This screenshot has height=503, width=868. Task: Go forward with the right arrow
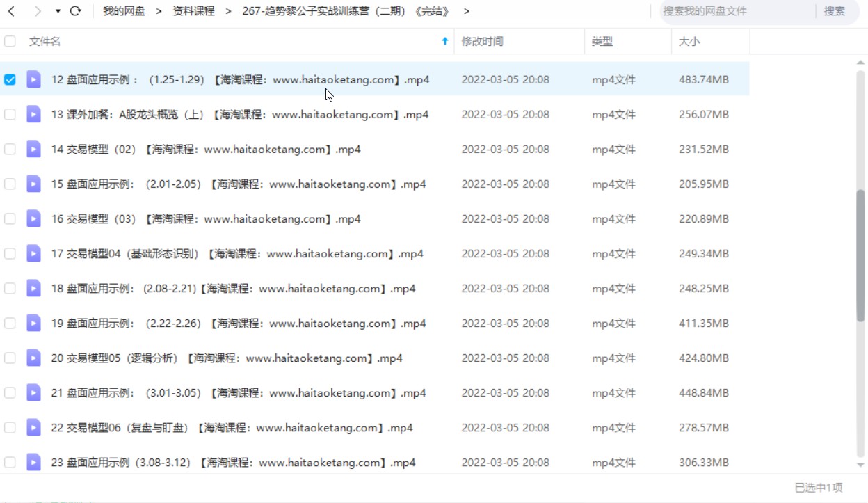[x=38, y=11]
